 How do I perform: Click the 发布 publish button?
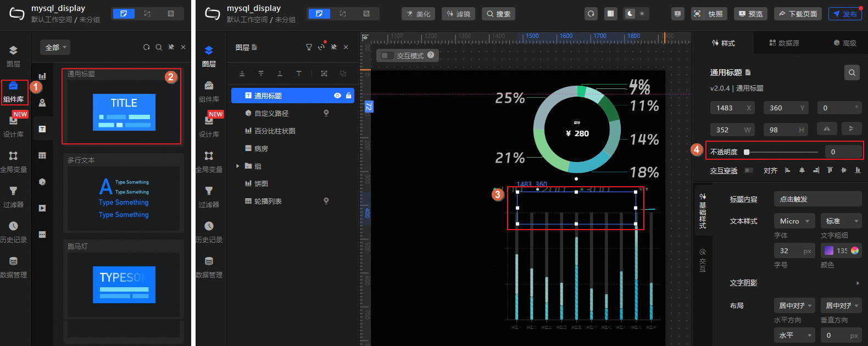pos(844,14)
